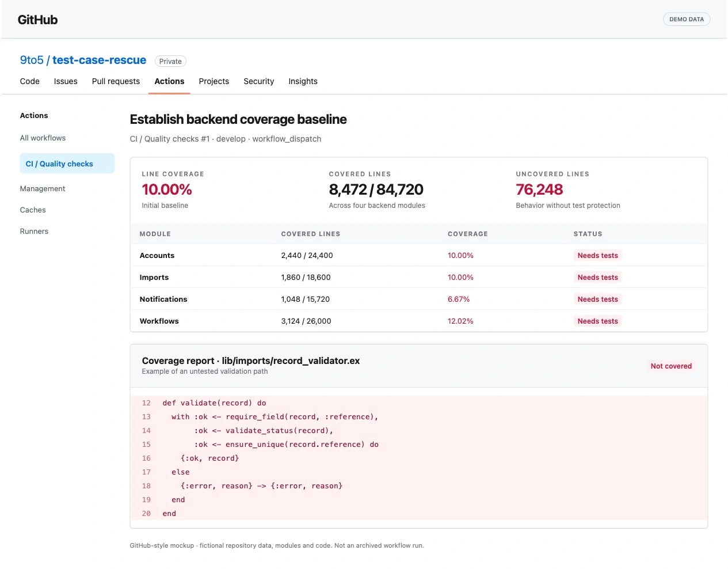
Task: Click the "12.02%" coverage value
Action: pos(460,321)
